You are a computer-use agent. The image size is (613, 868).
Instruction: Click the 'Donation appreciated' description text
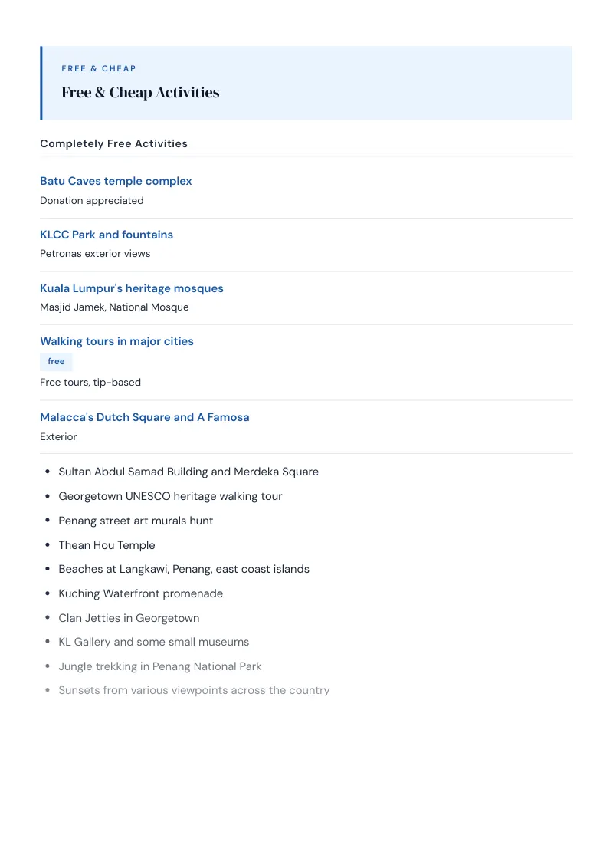point(92,200)
